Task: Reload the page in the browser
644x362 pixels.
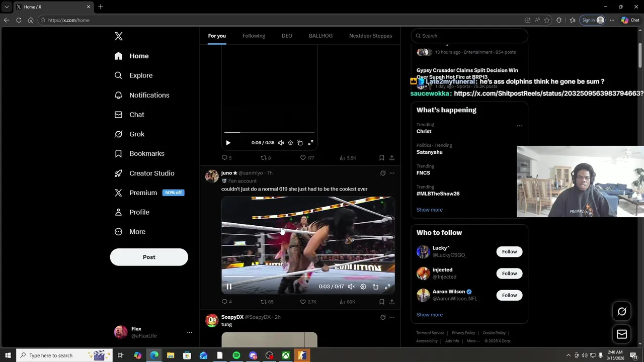Action: tap(19, 20)
